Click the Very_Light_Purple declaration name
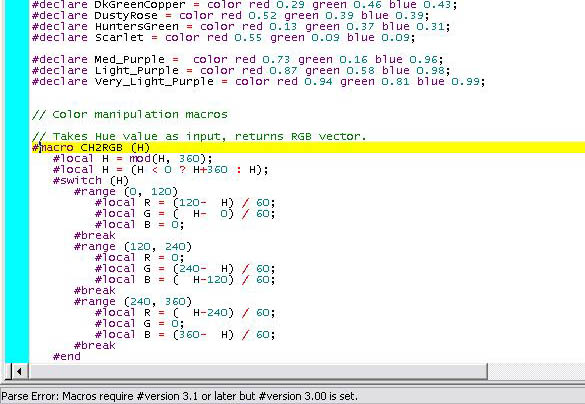Viewport: 585px width, 404px height. 154,81
